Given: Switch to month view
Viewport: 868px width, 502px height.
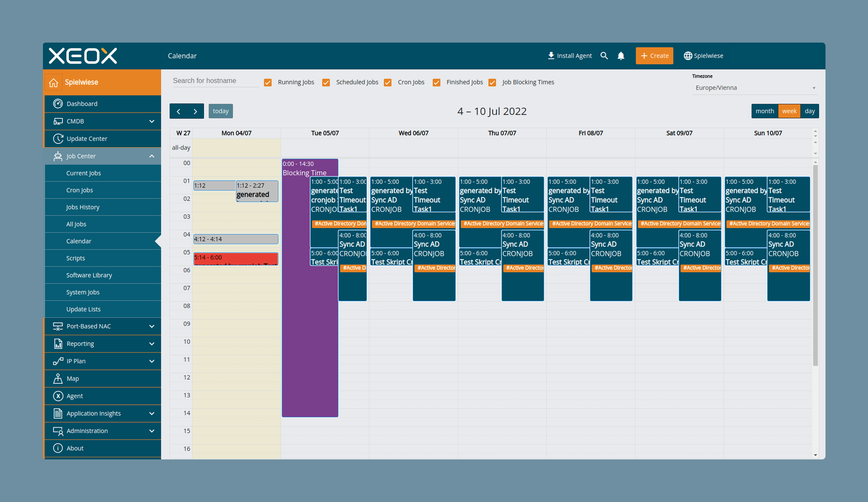Looking at the screenshot, I should tap(765, 111).
